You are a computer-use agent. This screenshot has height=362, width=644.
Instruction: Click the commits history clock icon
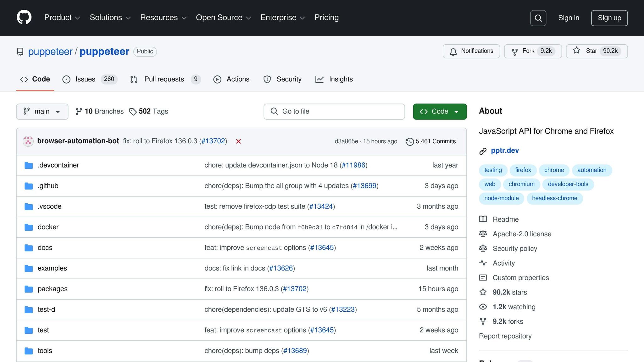[x=409, y=142]
